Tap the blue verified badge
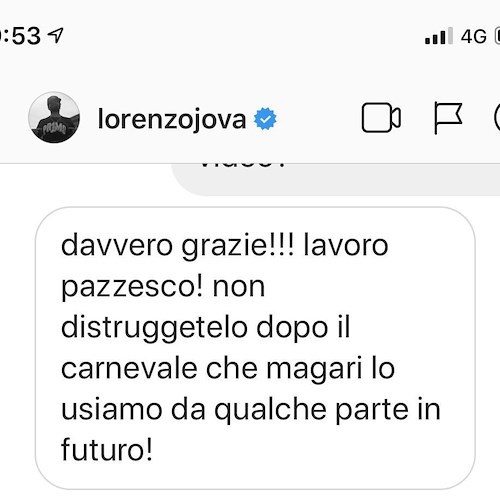The height and width of the screenshot is (500, 500). [265, 119]
